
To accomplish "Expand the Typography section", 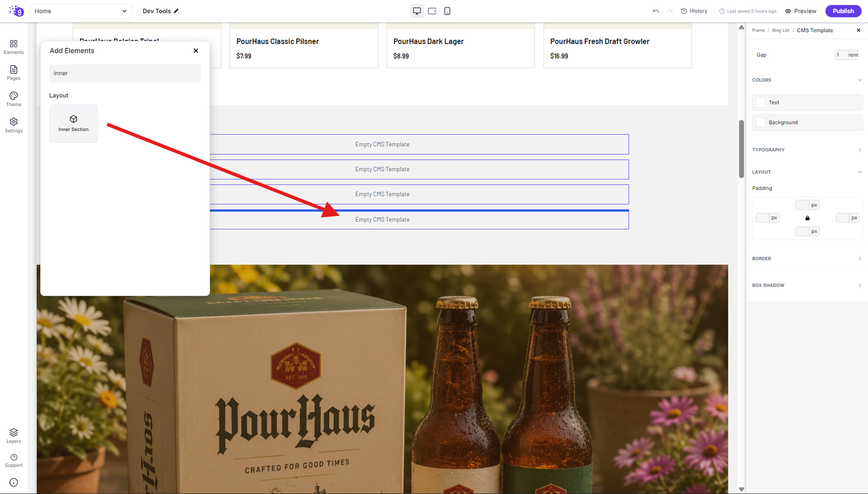I will (807, 150).
